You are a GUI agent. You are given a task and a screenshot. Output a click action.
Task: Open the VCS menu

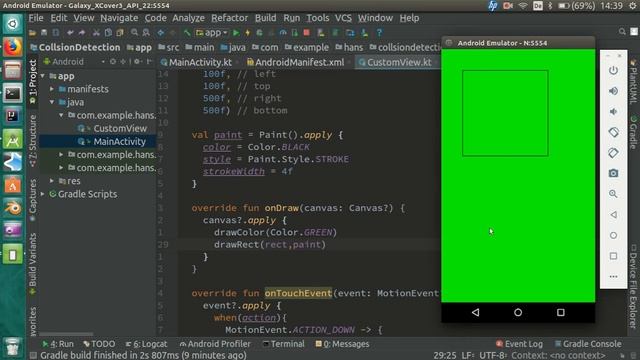coord(343,18)
